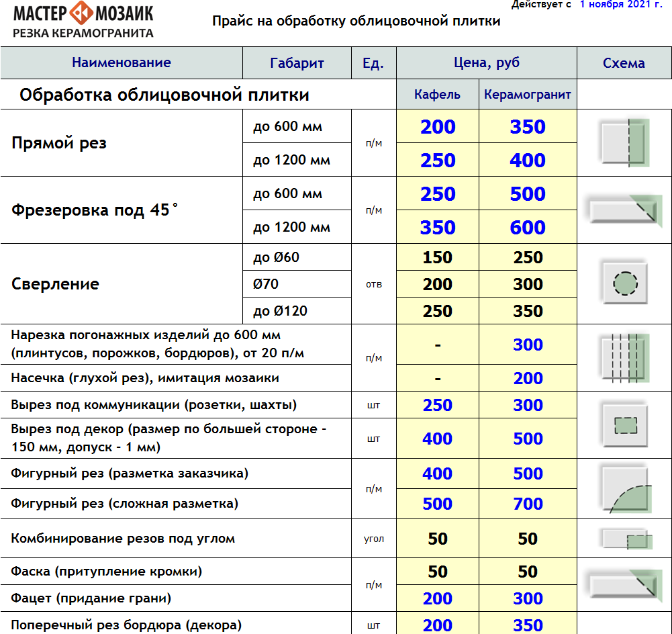Screen dimensions: 672x634
Task: Click the rectangular cutout scheme icon
Action: point(624,424)
